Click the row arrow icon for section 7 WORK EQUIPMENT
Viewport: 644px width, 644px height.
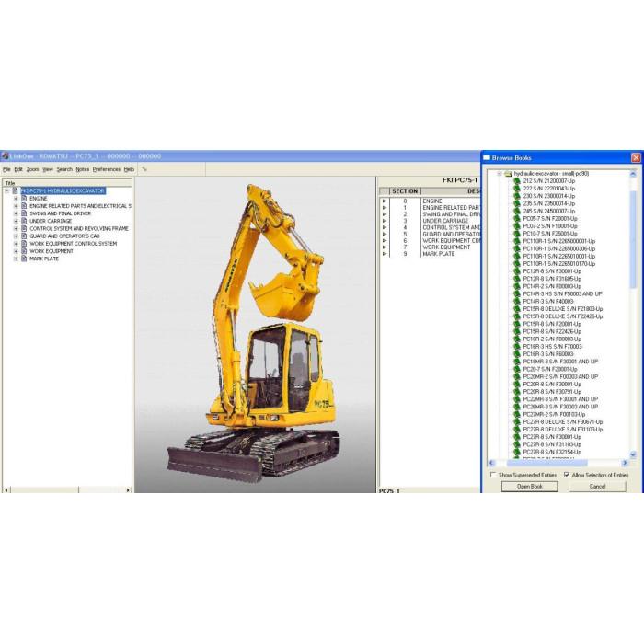click(x=385, y=247)
